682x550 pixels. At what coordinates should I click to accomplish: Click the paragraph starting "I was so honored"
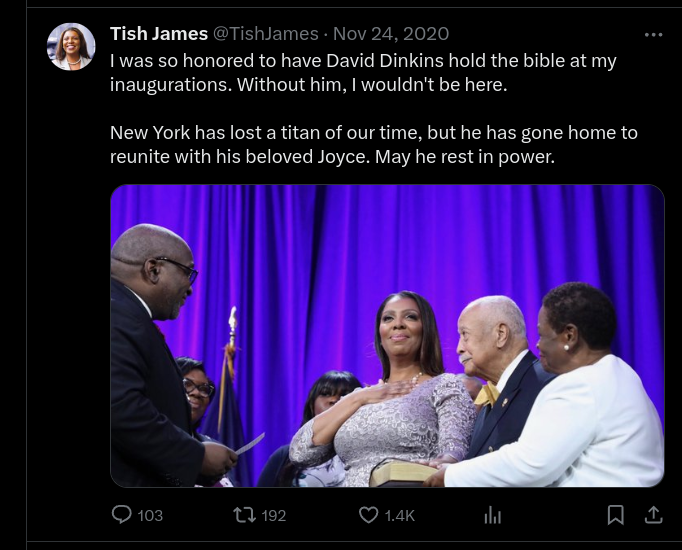[x=363, y=73]
